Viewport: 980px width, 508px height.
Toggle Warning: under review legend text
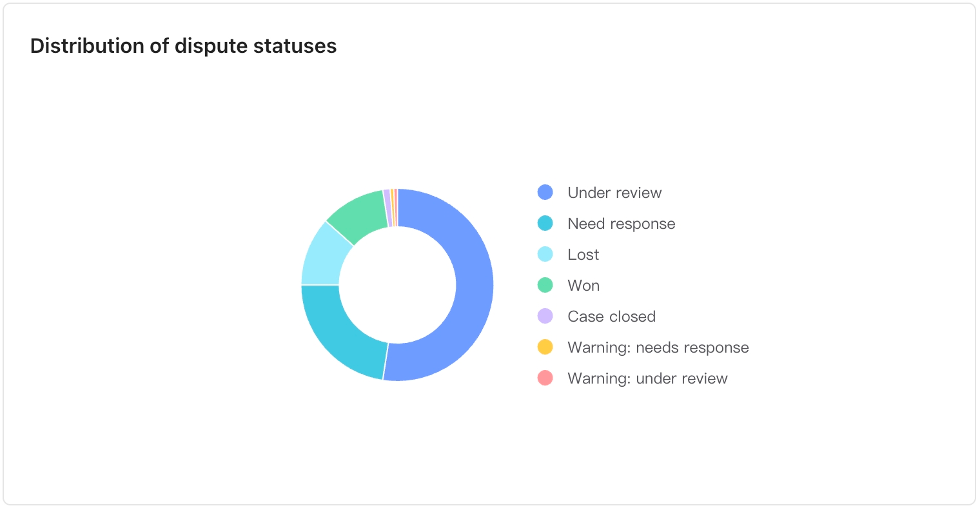pos(647,378)
